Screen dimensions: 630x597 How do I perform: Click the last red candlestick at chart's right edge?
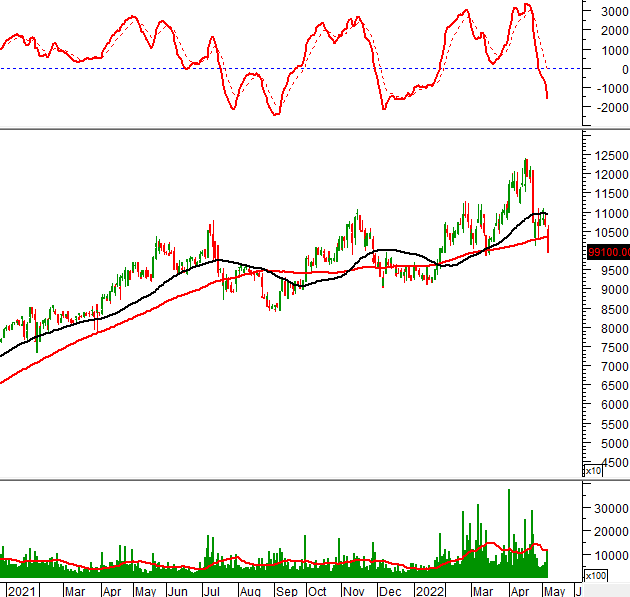click(548, 240)
